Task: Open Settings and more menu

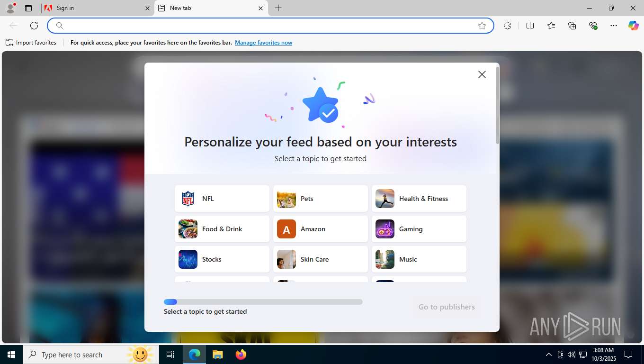Action: pos(614,26)
